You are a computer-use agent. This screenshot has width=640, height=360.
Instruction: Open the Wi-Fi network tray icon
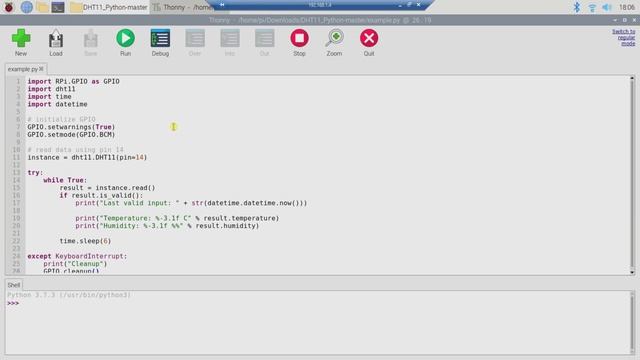[592, 7]
